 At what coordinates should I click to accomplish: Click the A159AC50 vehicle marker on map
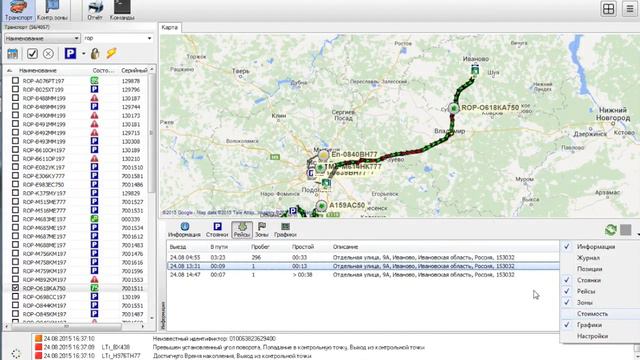coord(322,206)
